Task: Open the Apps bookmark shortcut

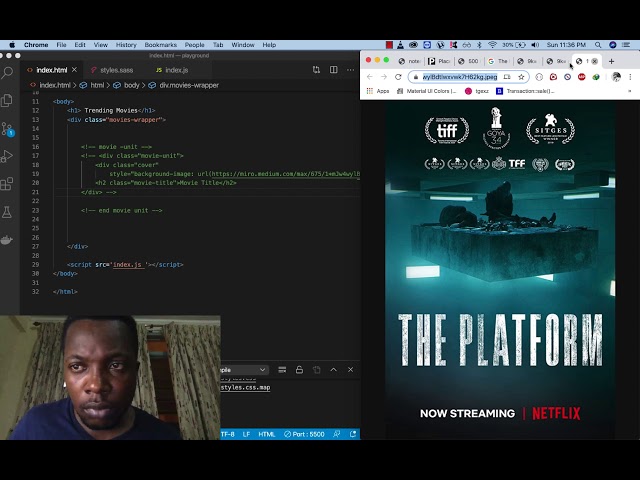Action: click(x=378, y=91)
